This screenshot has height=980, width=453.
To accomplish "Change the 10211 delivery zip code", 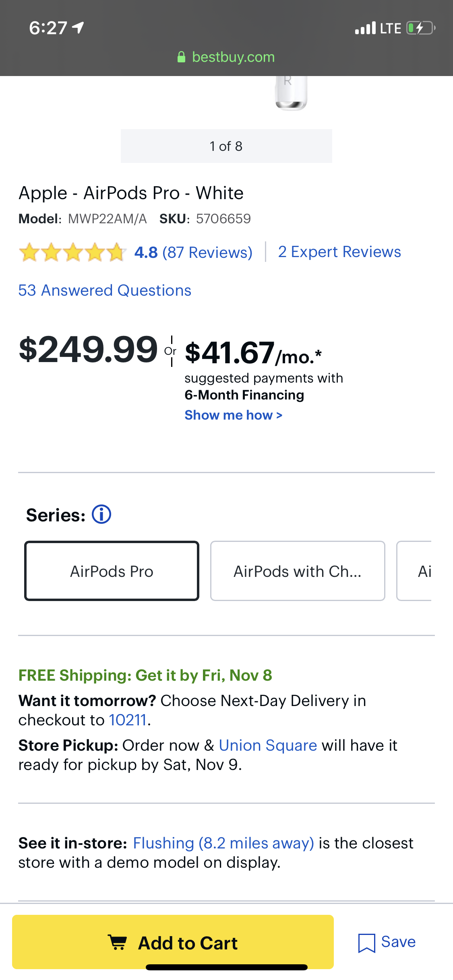I will tap(128, 720).
